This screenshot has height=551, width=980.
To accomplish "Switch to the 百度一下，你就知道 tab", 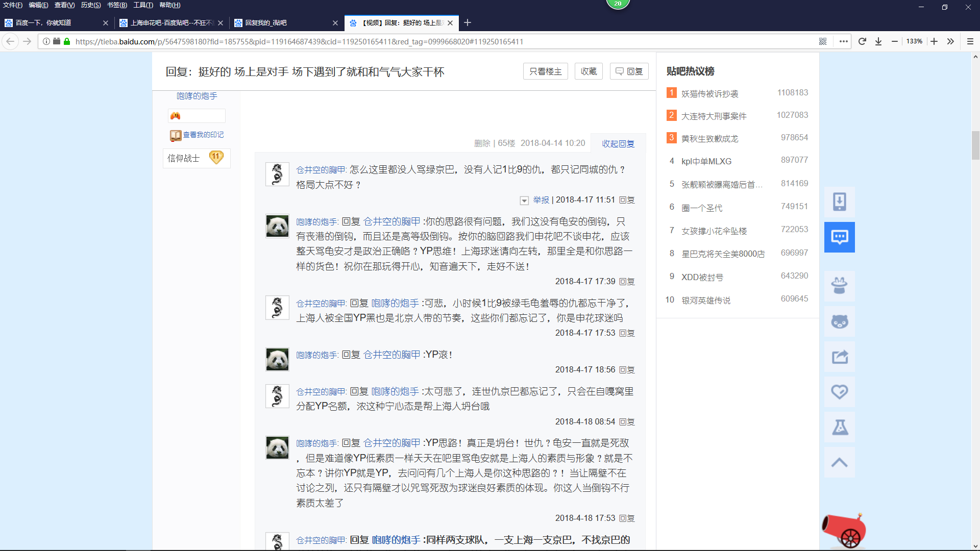I will click(56, 22).
